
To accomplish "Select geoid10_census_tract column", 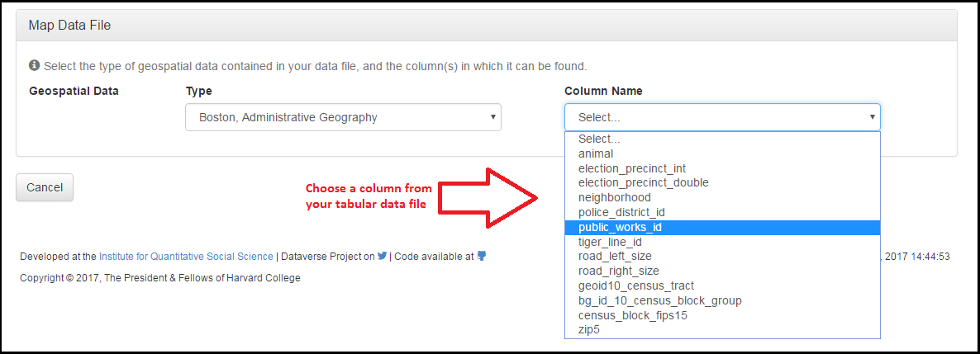I will 722,286.
